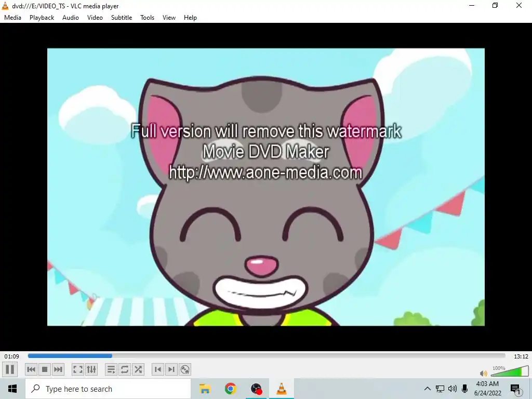The width and height of the screenshot is (532, 399).
Task: Open File Explorer from taskbar
Action: tap(205, 389)
